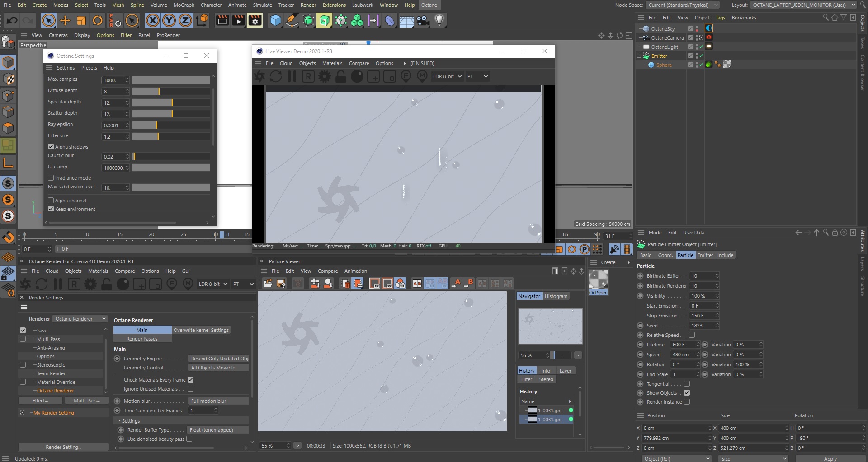Screen dimensions: 868x462
Task: Enable Render Instance checkbox
Action: [687, 402]
